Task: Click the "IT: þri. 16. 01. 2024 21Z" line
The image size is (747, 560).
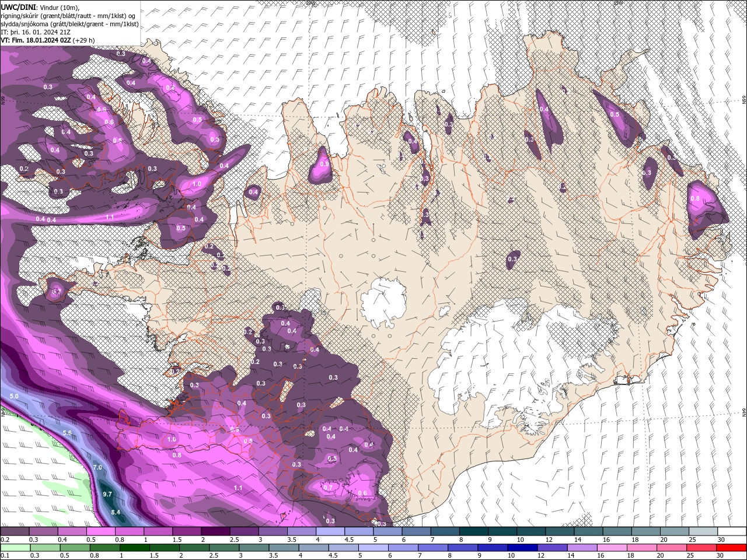Action: (36, 32)
